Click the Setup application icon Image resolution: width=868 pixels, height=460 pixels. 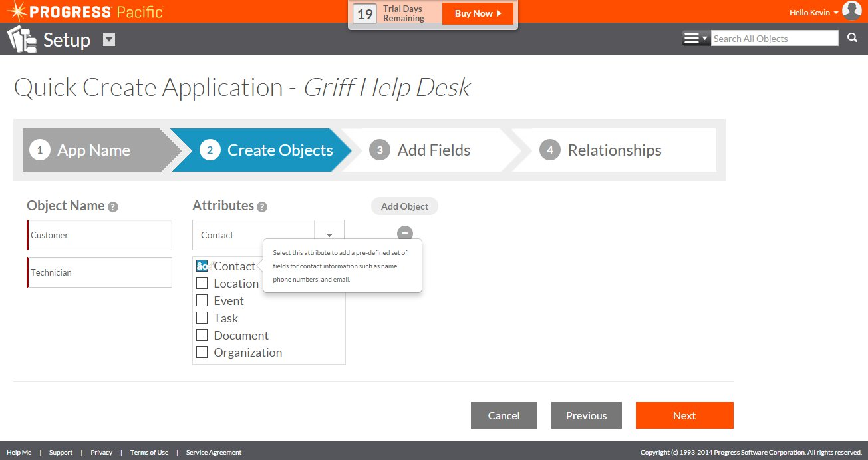click(22, 40)
